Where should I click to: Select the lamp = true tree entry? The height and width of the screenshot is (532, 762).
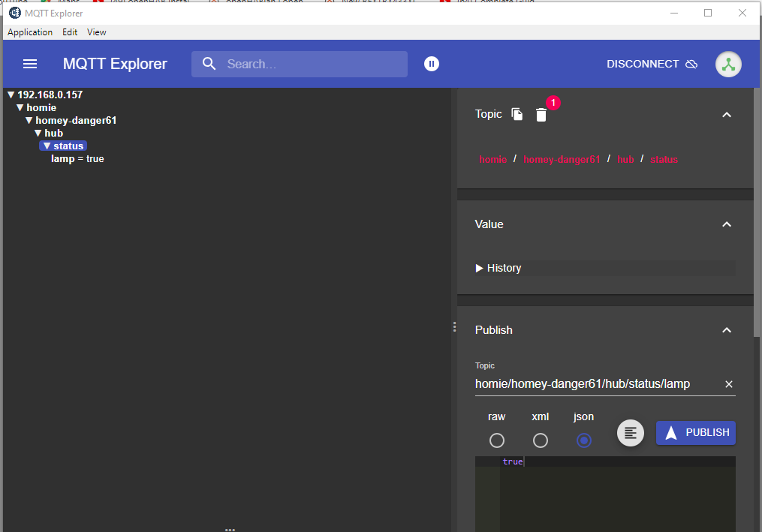[x=77, y=159]
